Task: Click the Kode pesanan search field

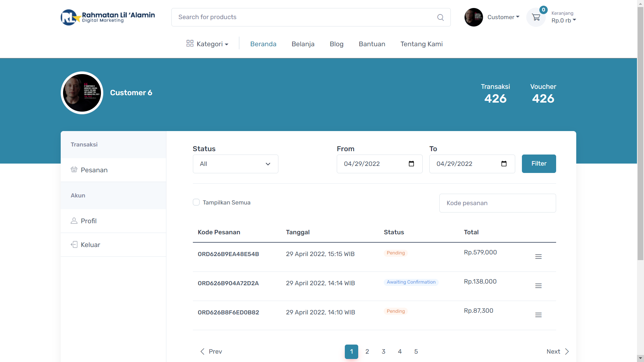Action: pos(497,203)
